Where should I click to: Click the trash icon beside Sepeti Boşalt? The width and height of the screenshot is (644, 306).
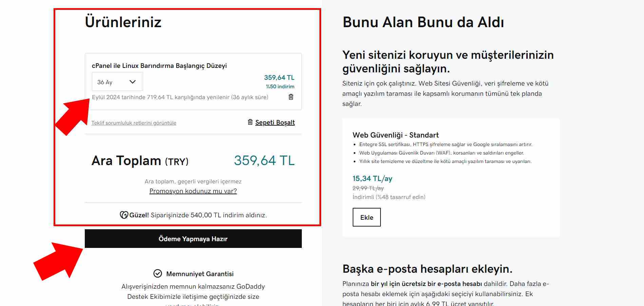[x=250, y=122]
